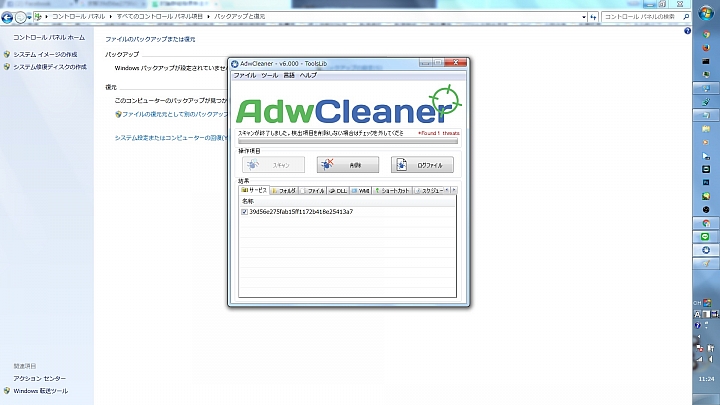The width and height of the screenshot is (720, 405).
Task: Open Windows 転送ツール link
Action: (x=40, y=391)
